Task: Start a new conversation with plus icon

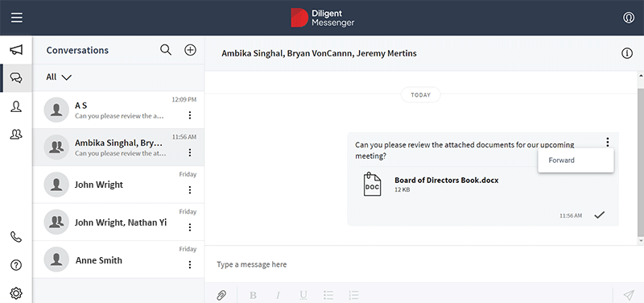Action: (x=190, y=50)
